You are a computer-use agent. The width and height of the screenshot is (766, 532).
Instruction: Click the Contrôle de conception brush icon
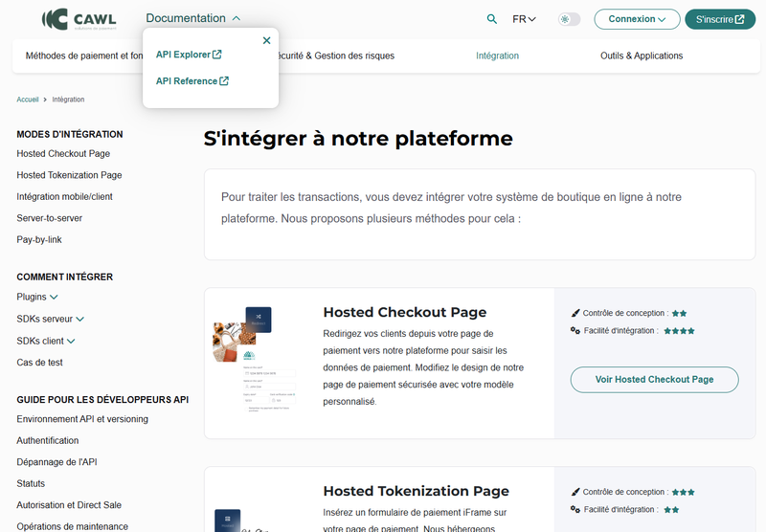575,313
